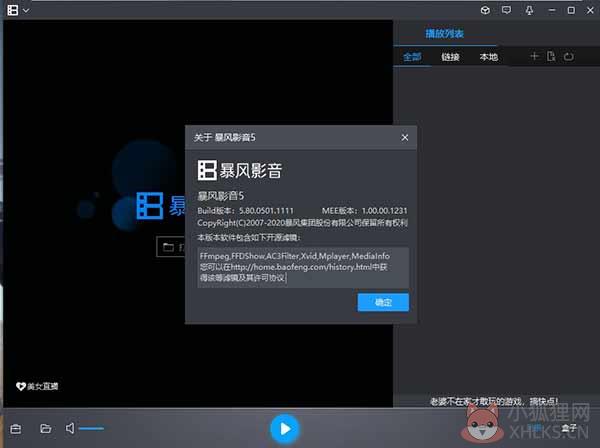Click the CopyRight 2007-2020 line

coord(302,223)
